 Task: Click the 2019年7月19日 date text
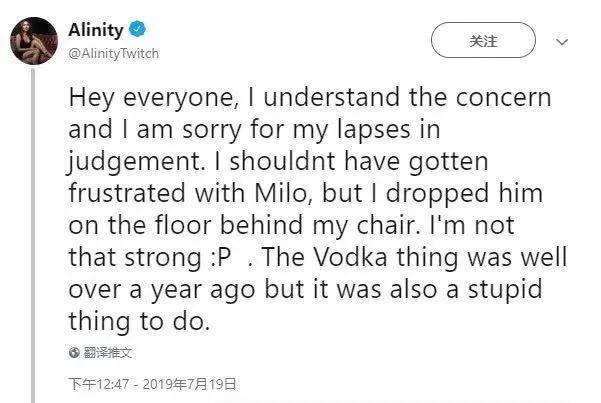point(191,383)
